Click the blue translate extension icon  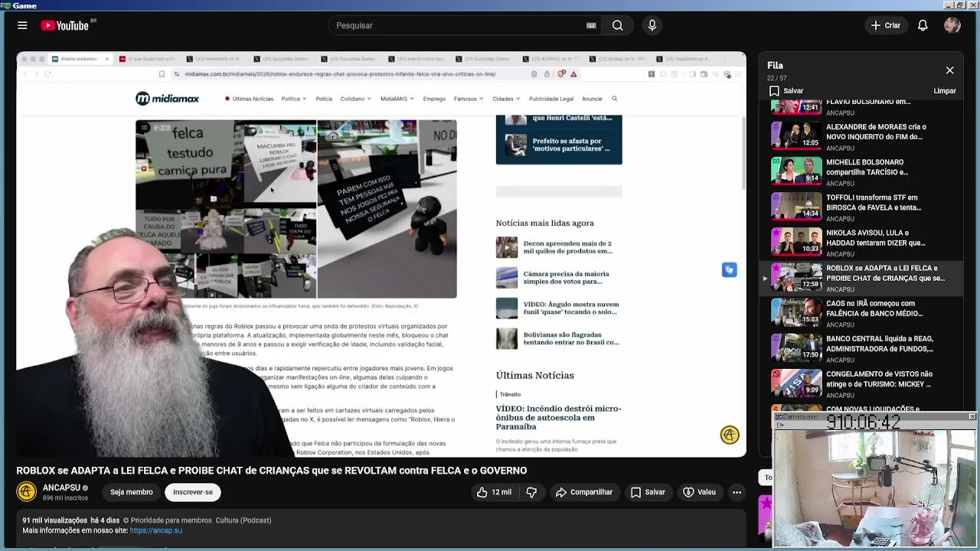[x=730, y=269]
